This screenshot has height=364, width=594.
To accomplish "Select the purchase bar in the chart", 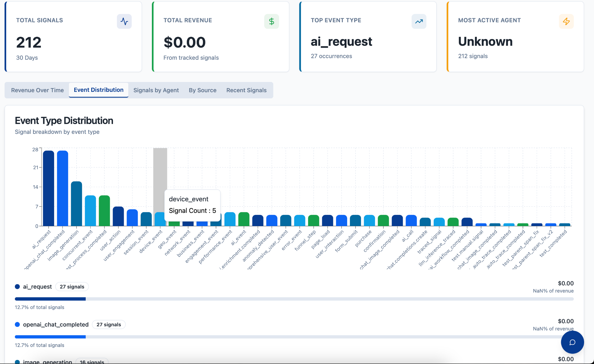I will pyautogui.click(x=369, y=221).
